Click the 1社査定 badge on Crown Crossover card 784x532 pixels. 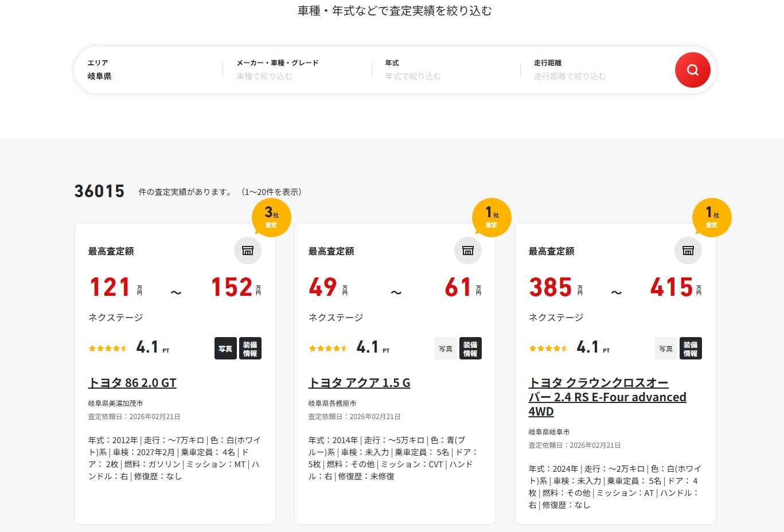pyautogui.click(x=712, y=217)
